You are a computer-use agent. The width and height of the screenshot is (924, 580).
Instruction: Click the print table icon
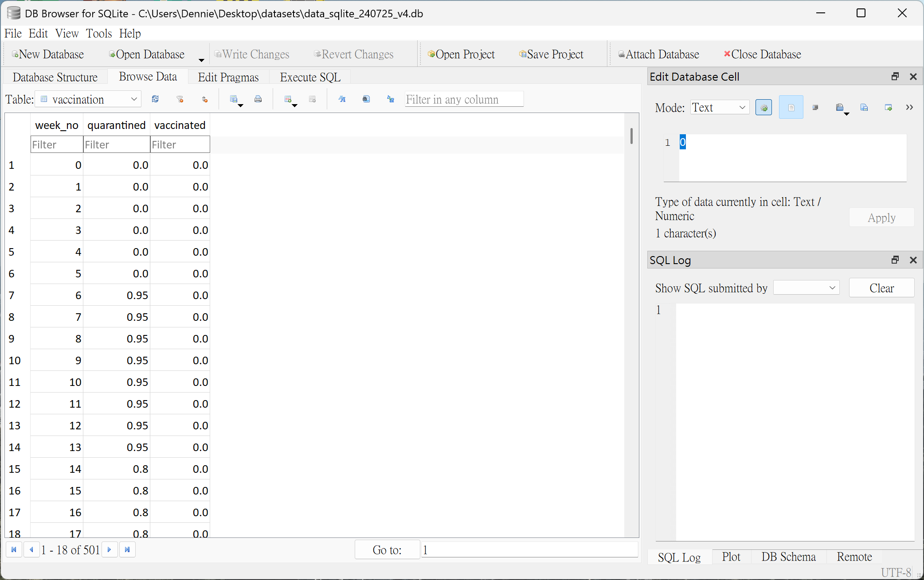(258, 99)
